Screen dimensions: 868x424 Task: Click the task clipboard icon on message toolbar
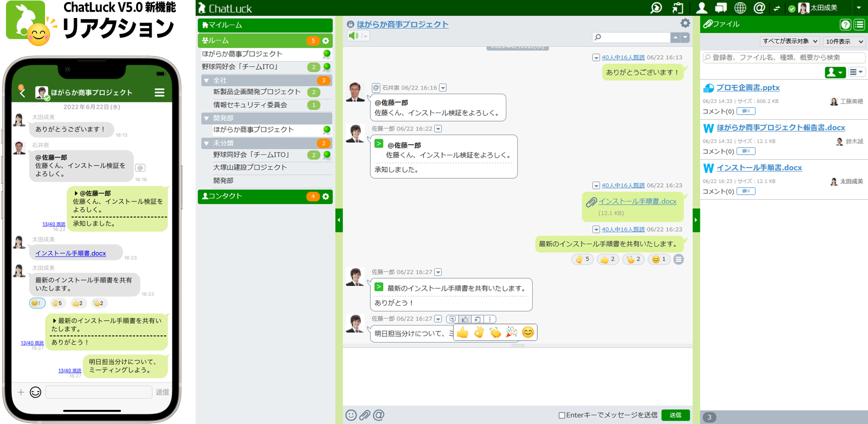pos(477,319)
